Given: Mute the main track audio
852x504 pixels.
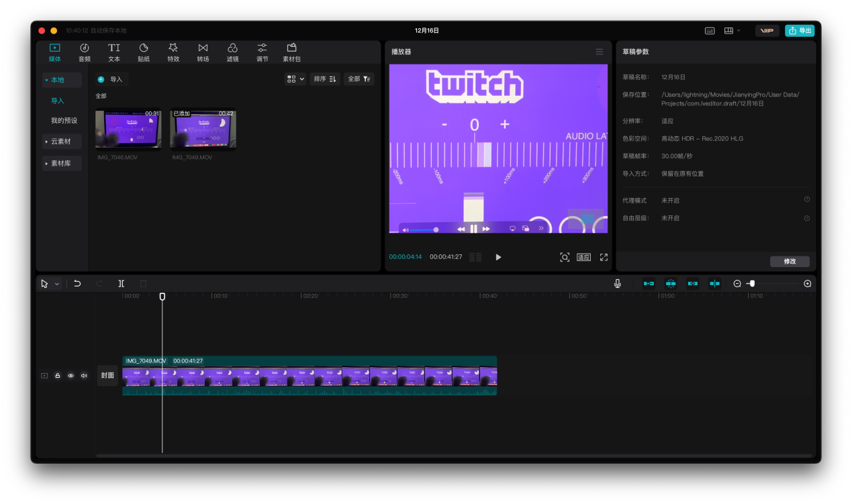Looking at the screenshot, I should pyautogui.click(x=84, y=376).
